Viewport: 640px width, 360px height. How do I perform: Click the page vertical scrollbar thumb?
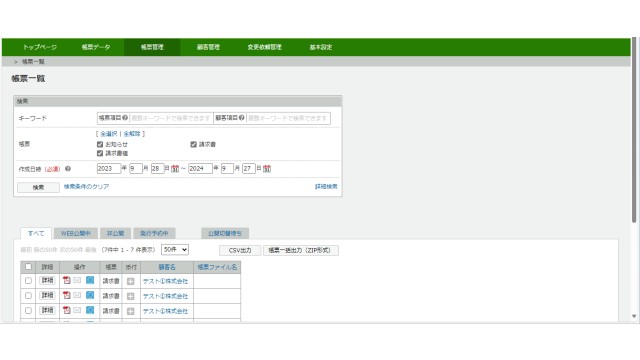click(x=634, y=131)
